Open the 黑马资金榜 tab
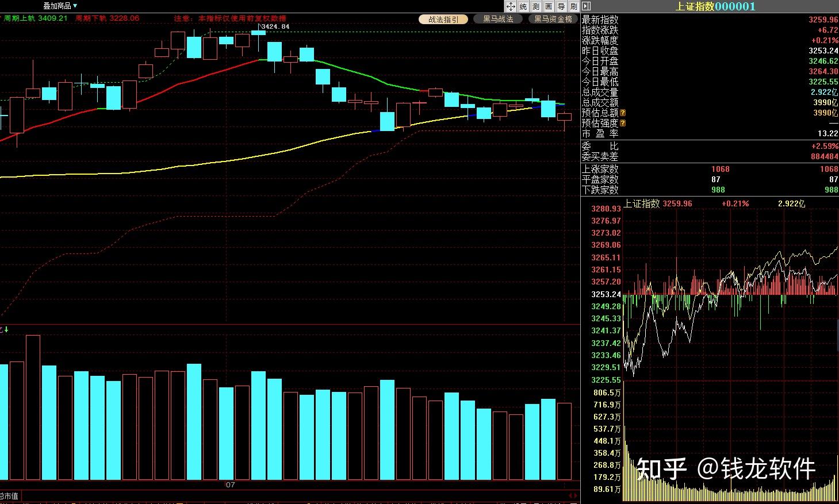 click(x=553, y=19)
